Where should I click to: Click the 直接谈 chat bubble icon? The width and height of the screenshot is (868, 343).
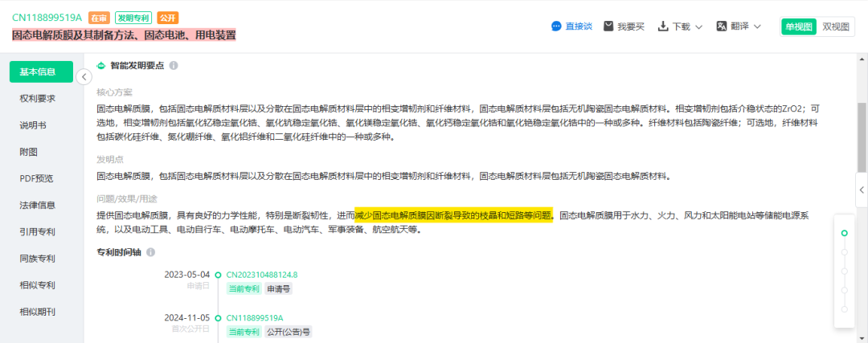coord(556,26)
